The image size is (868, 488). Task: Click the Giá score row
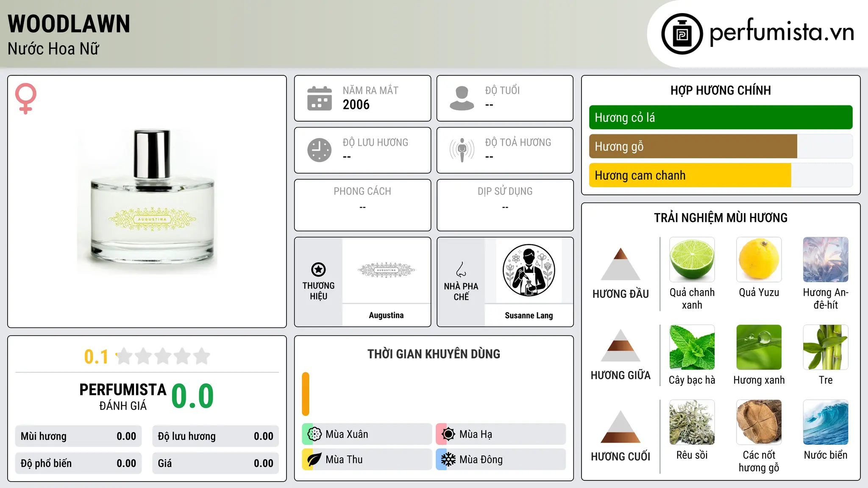click(x=216, y=463)
